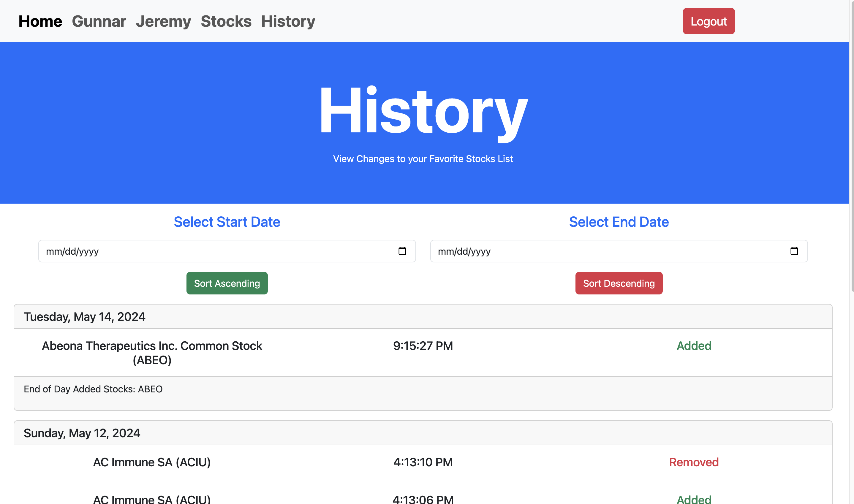Open the end date calendar picker icon
This screenshot has height=504, width=854.
[794, 251]
